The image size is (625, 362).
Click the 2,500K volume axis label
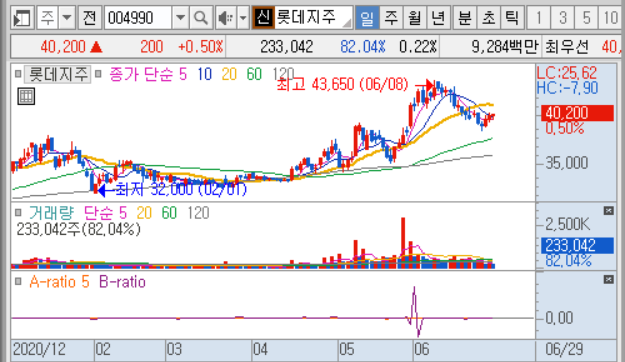coord(567,224)
